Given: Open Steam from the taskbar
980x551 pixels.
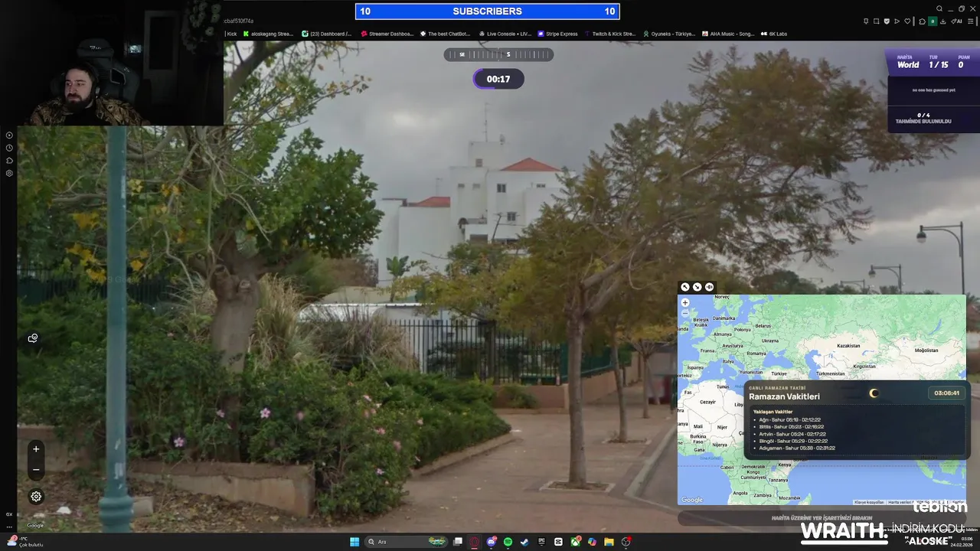Looking at the screenshot, I should click(x=524, y=542).
